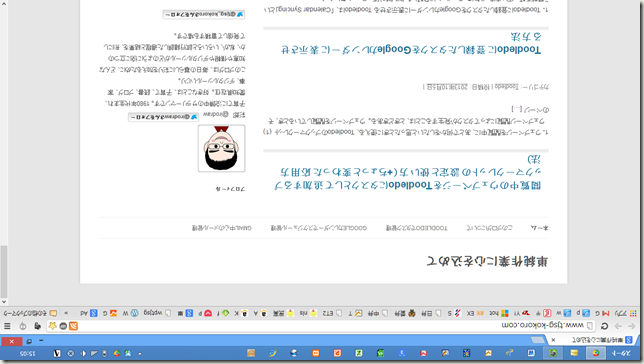Image resolution: width=644 pixels, height=364 pixels.
Task: Minimize the Chrome window
Action: [41, 341]
